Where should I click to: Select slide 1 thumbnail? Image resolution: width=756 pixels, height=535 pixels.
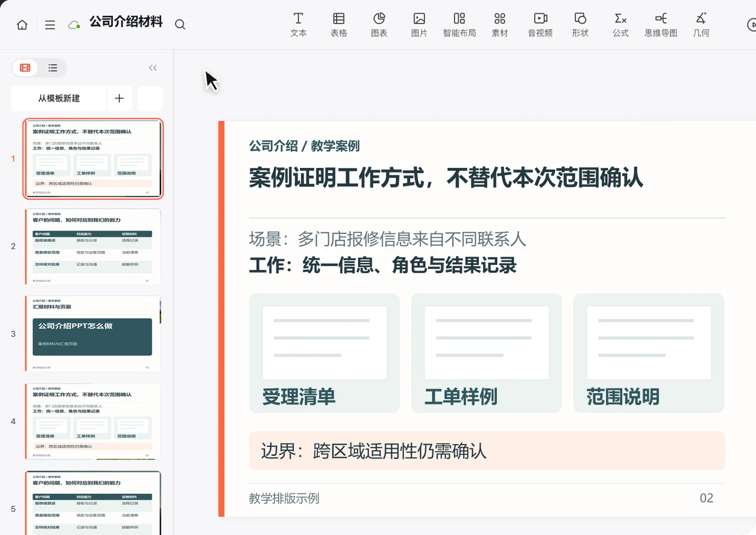(93, 159)
